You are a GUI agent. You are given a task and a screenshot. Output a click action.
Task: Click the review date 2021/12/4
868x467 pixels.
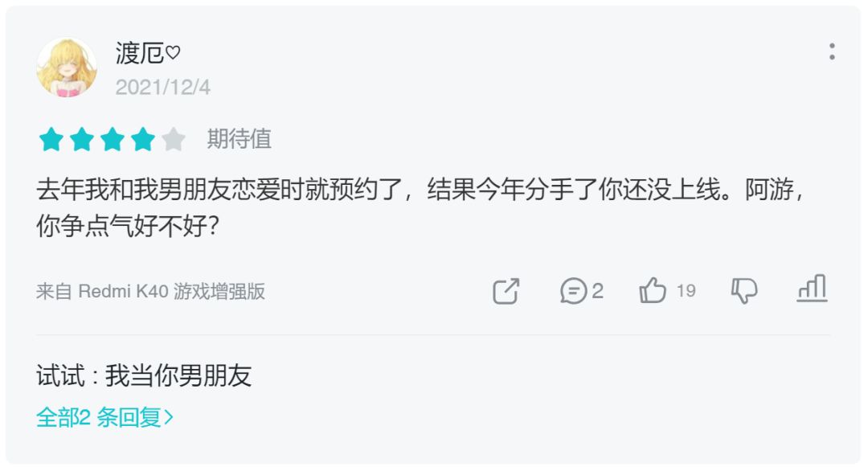162,87
